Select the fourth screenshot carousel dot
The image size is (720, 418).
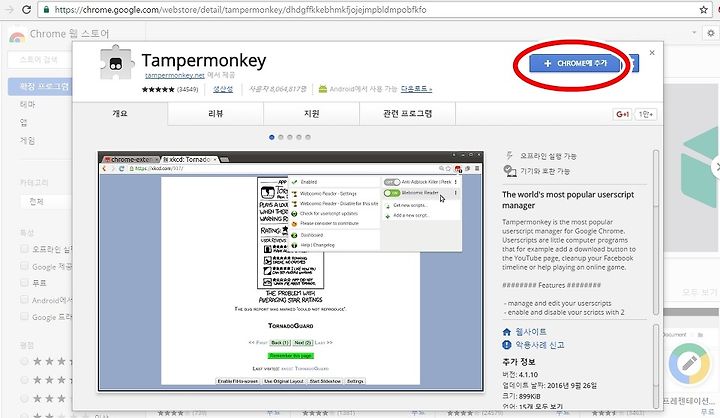299,137
